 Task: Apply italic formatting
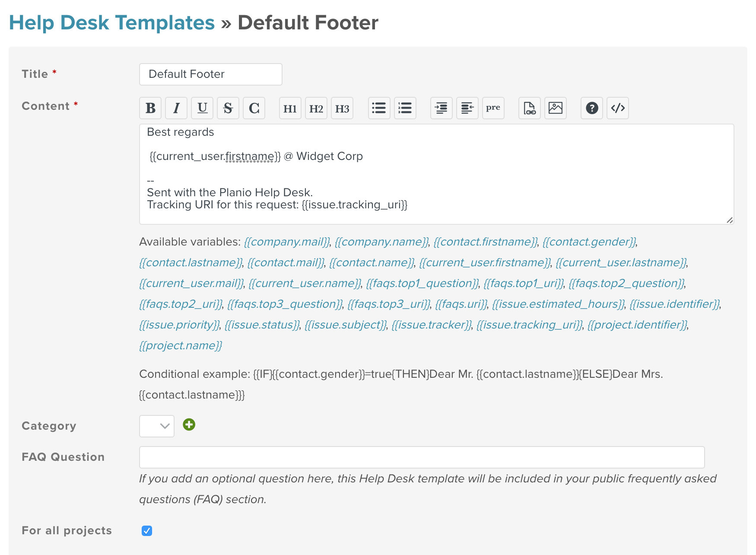click(x=176, y=108)
